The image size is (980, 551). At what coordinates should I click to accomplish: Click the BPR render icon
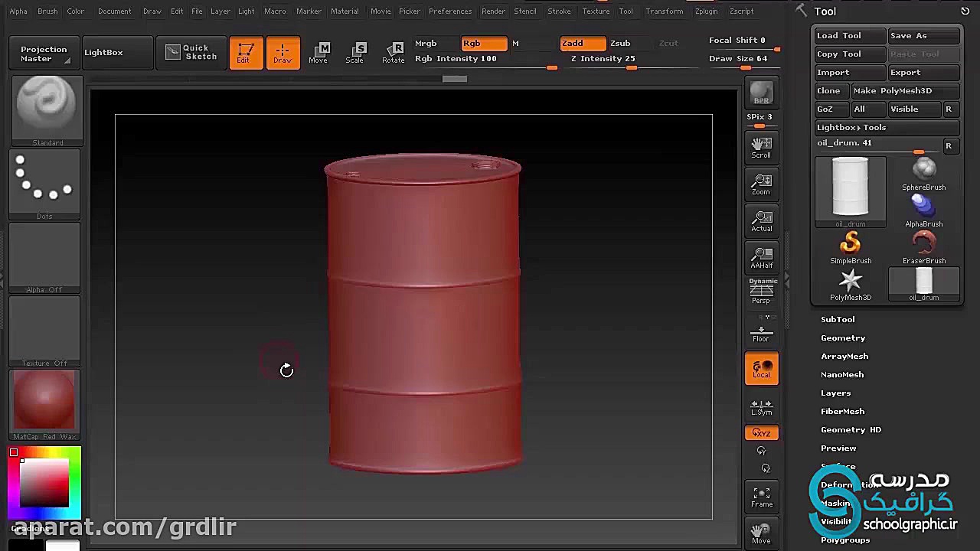coord(761,93)
